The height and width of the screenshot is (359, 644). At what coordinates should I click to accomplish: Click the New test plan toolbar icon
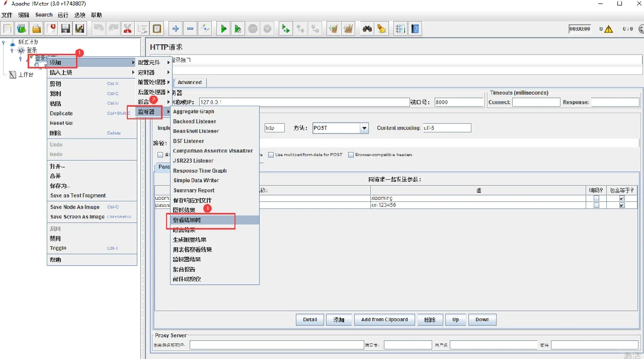click(x=8, y=29)
